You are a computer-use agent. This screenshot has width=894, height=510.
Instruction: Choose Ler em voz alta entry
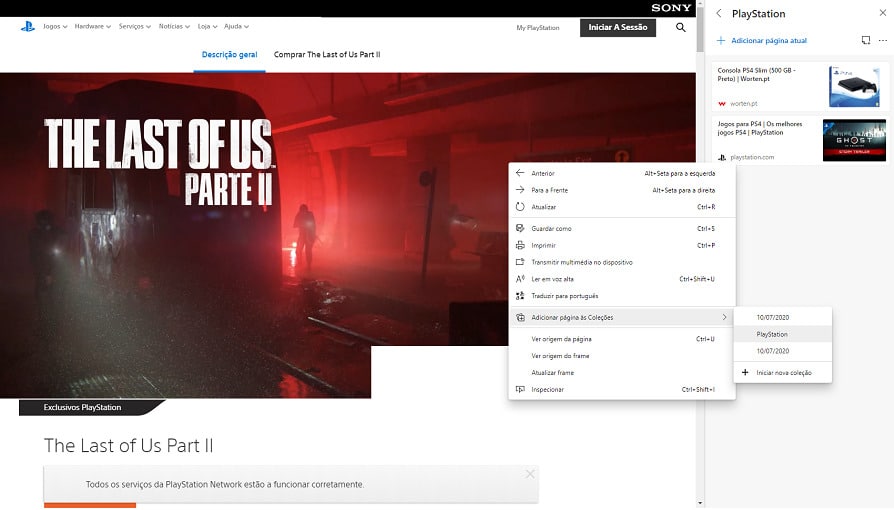tap(621, 279)
